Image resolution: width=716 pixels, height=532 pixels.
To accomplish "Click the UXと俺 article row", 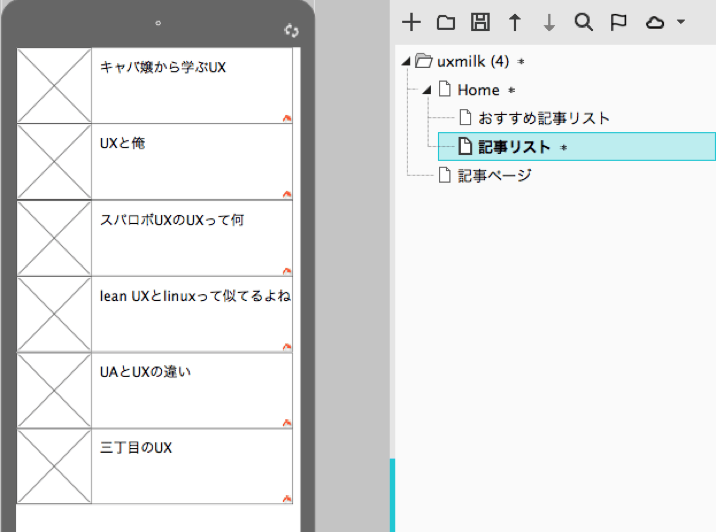I will point(154,162).
